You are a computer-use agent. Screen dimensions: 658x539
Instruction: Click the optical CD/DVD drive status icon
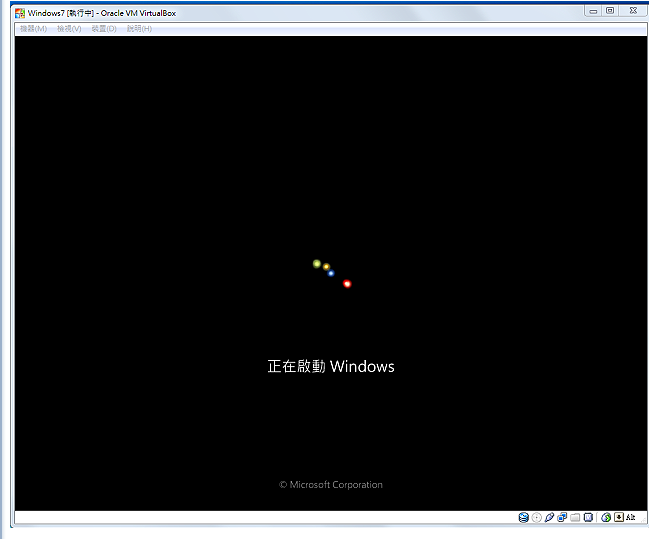[x=536, y=518]
